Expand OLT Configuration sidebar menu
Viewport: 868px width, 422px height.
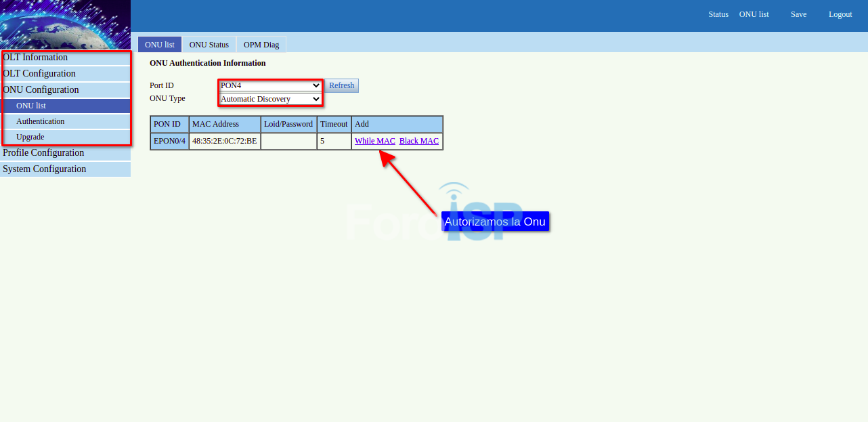pos(39,74)
